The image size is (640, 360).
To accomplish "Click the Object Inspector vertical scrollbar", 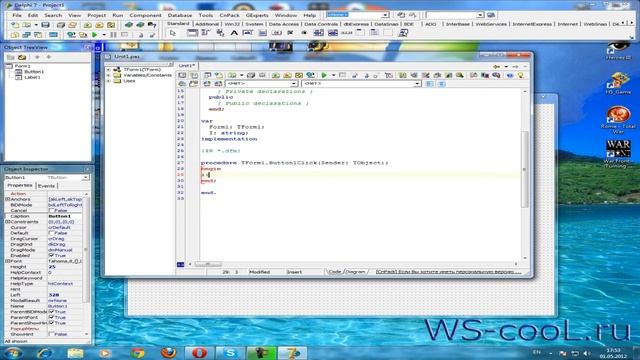I will [x=86, y=264].
